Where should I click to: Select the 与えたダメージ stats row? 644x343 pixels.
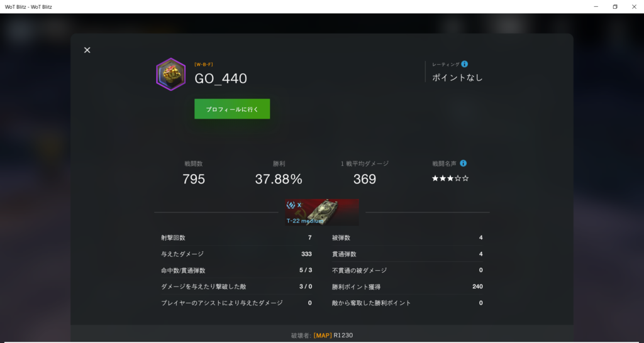coord(236,254)
